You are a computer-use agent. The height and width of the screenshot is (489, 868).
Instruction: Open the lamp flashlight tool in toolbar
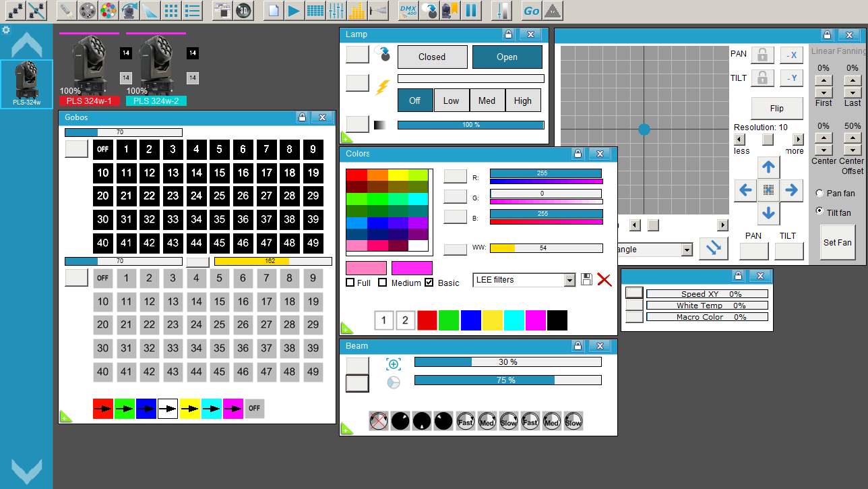coord(66,11)
